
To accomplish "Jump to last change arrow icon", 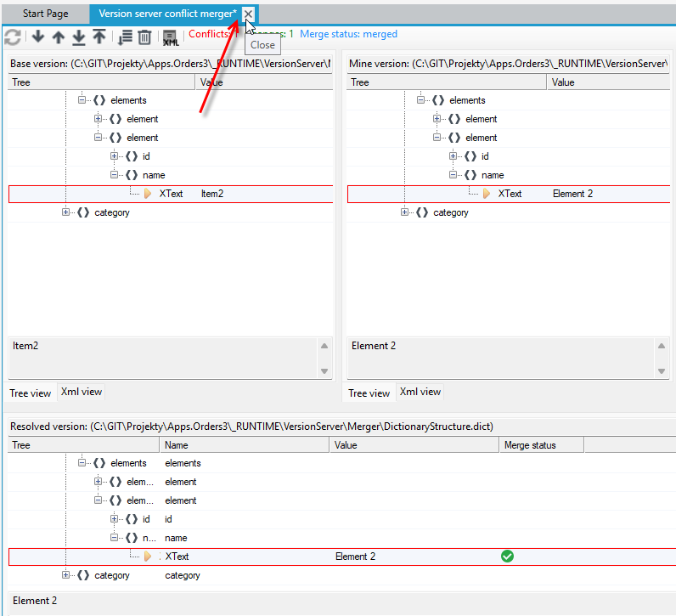I will pos(78,37).
